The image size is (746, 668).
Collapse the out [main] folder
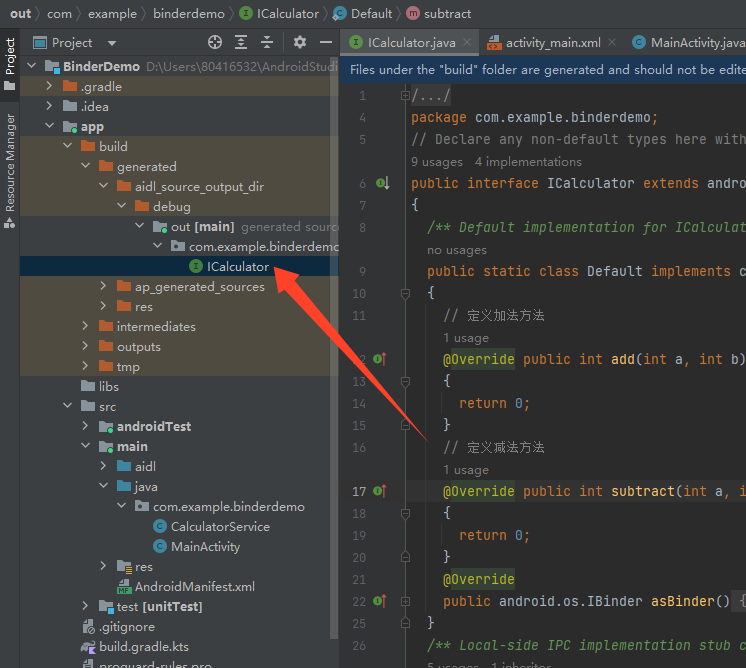pyautogui.click(x=140, y=226)
